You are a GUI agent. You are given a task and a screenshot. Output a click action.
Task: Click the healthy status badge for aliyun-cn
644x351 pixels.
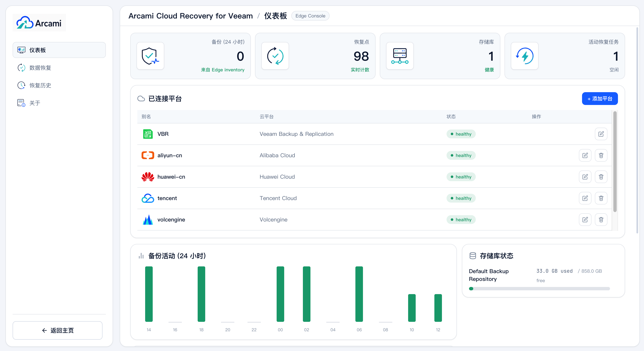pos(461,155)
